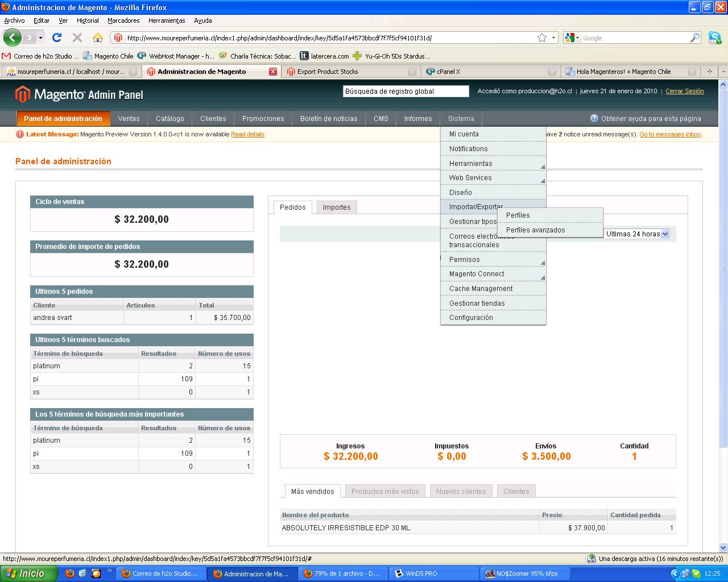Click Obtener ayuda para esta página
The width and height of the screenshot is (728, 582).
click(x=651, y=118)
